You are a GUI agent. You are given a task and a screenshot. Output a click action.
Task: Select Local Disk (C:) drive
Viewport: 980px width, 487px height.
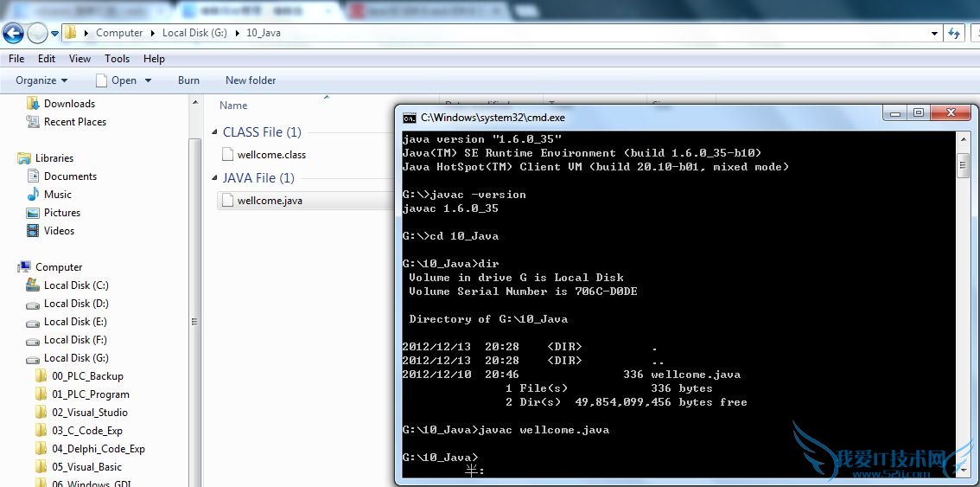76,285
